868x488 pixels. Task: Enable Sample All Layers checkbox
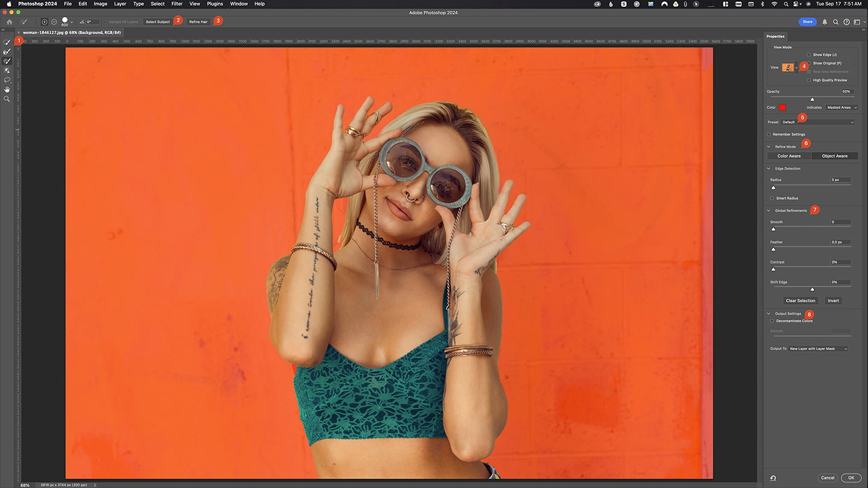click(x=105, y=22)
